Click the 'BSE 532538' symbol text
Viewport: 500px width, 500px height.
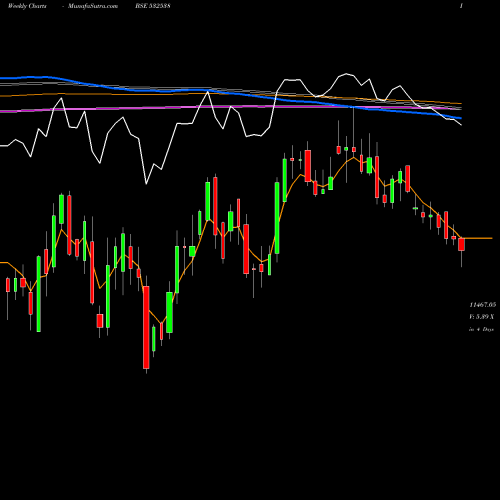click(153, 6)
